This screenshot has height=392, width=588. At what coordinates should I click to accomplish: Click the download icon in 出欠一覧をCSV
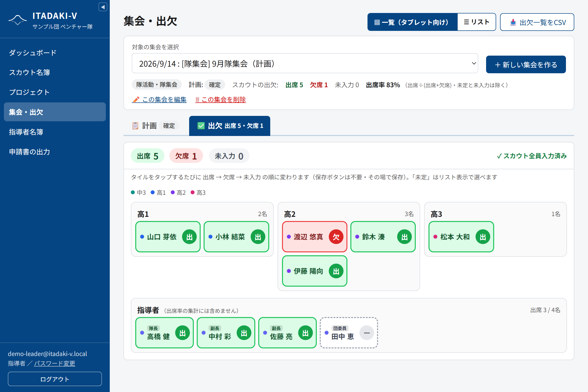513,23
